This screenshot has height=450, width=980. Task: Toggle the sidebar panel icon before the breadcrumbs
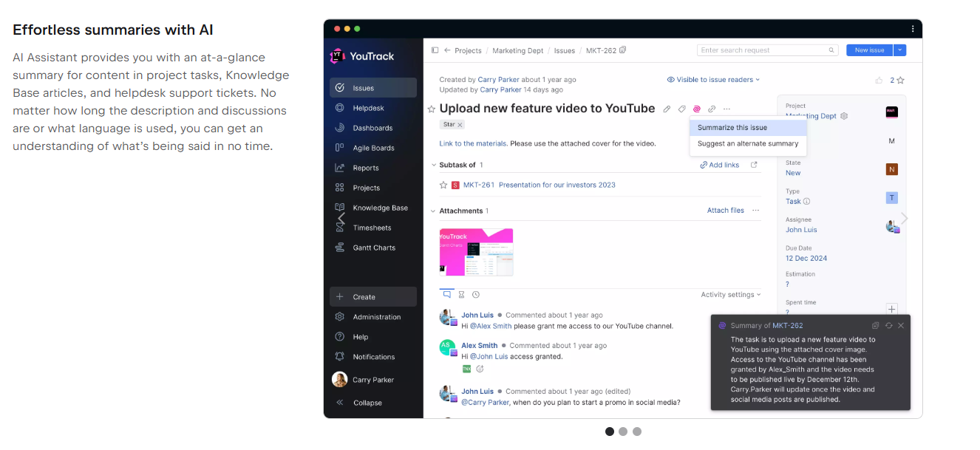435,50
